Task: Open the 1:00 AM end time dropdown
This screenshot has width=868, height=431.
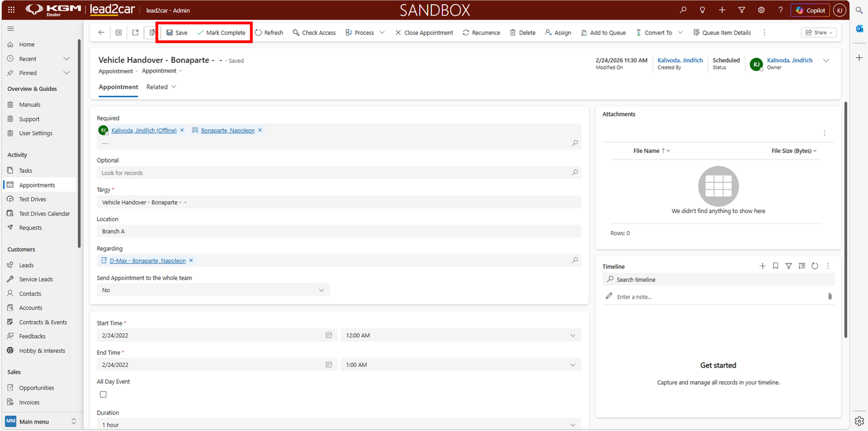Action: pos(461,365)
